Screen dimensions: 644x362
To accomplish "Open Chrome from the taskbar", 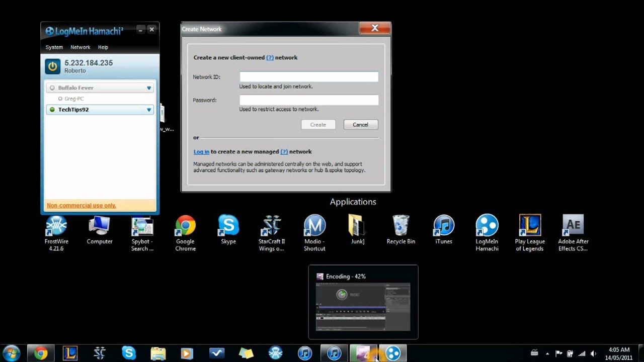I will (x=41, y=353).
